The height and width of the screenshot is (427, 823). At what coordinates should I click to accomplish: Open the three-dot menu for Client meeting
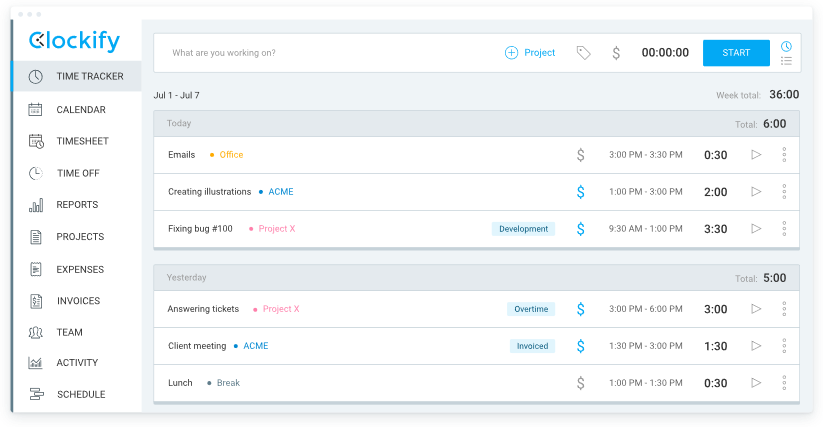tap(784, 346)
